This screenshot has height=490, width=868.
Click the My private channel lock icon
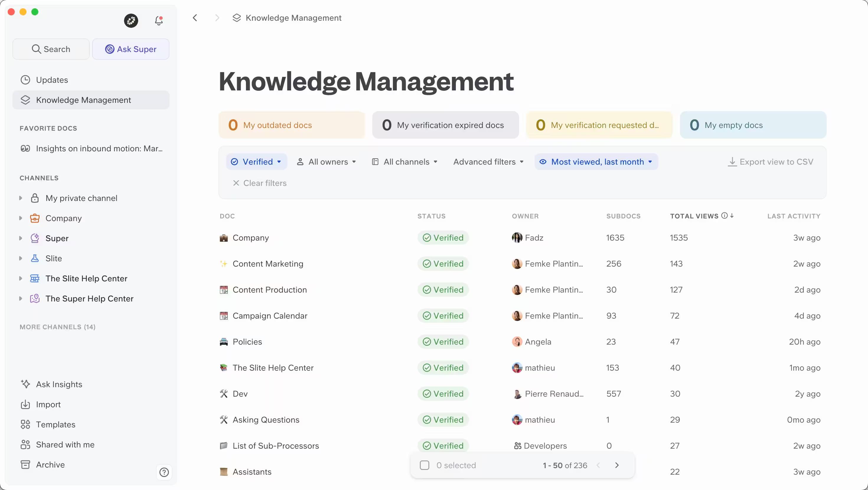click(x=35, y=198)
